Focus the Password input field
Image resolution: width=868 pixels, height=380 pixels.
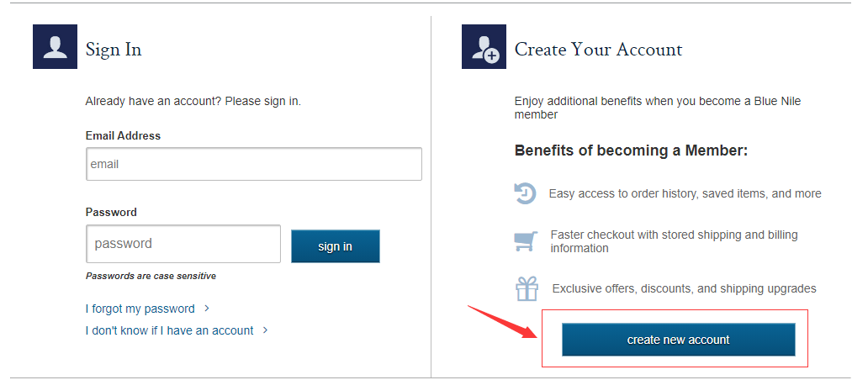183,244
